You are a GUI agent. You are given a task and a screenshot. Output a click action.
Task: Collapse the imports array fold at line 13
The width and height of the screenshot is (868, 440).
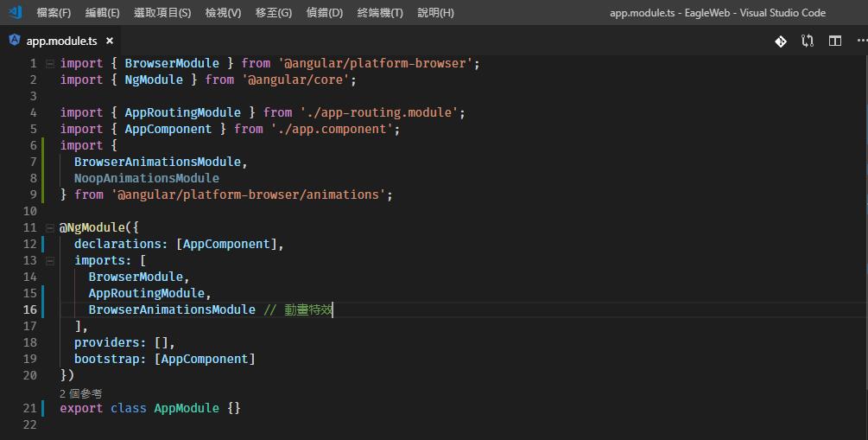click(x=50, y=260)
